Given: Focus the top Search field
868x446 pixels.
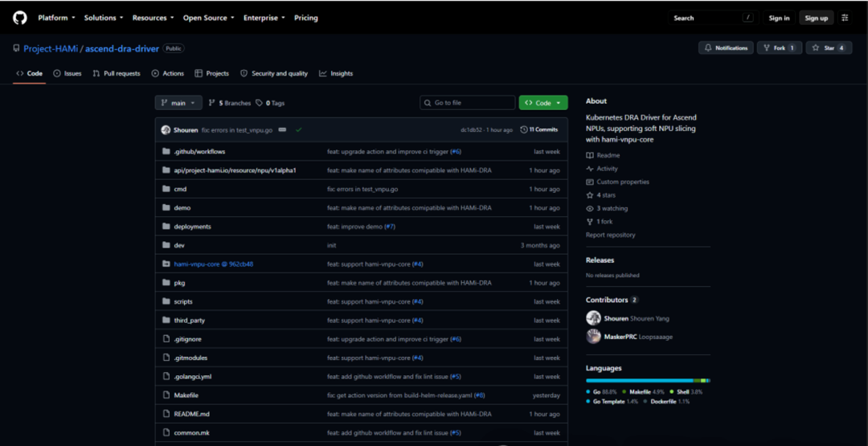Looking at the screenshot, I should 713,18.
